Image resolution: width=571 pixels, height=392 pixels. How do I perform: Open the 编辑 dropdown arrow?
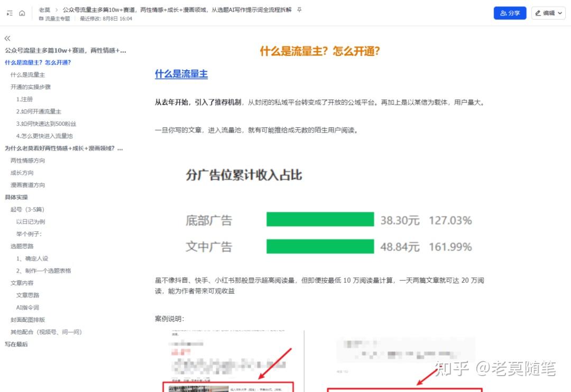pos(559,13)
